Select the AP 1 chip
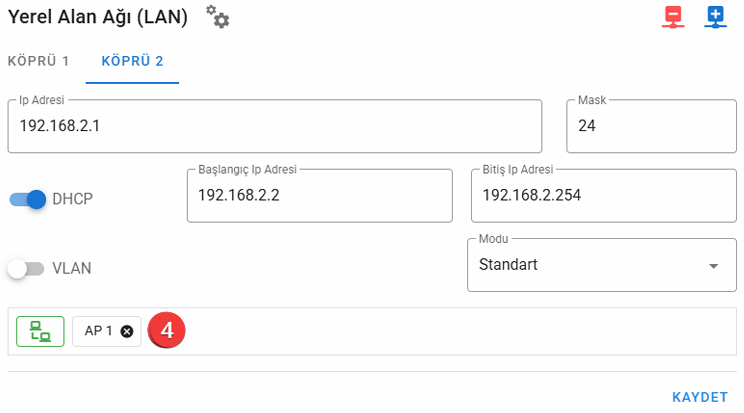The width and height of the screenshot is (744, 413). pyautogui.click(x=98, y=331)
